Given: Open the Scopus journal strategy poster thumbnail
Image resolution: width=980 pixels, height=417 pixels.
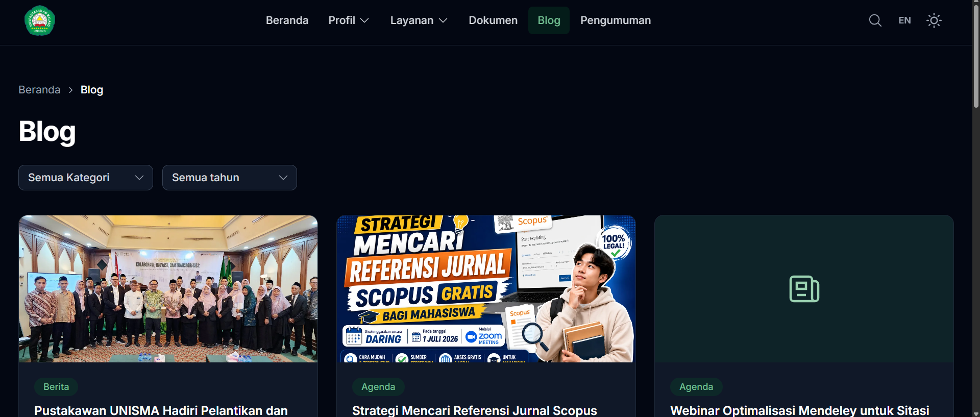Looking at the screenshot, I should pyautogui.click(x=486, y=289).
